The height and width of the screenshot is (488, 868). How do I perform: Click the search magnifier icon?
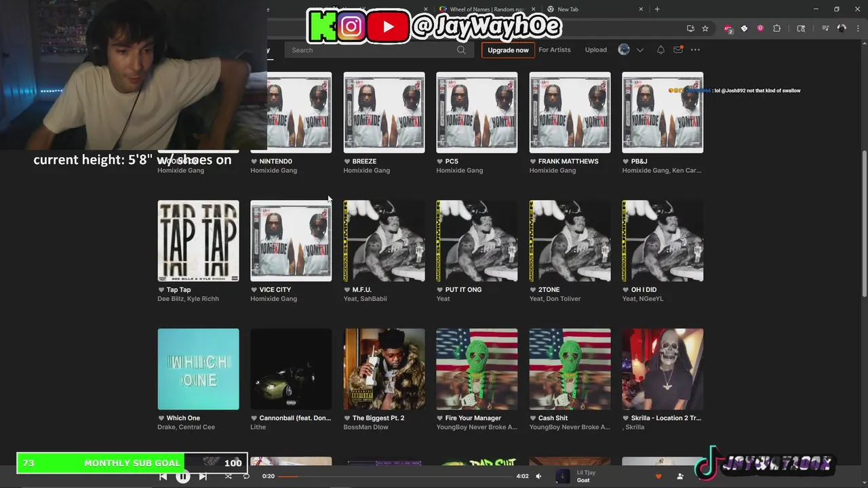tap(461, 49)
